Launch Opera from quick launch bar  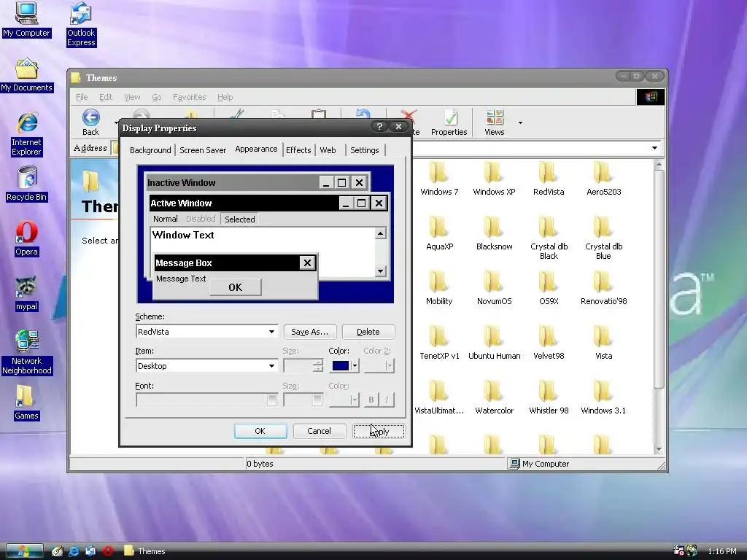108,551
